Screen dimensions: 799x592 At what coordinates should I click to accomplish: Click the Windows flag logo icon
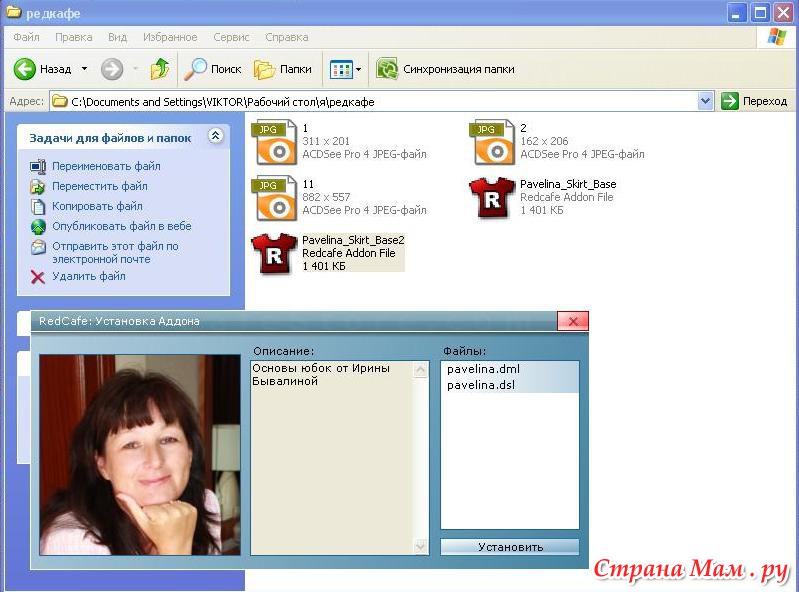coord(777,37)
